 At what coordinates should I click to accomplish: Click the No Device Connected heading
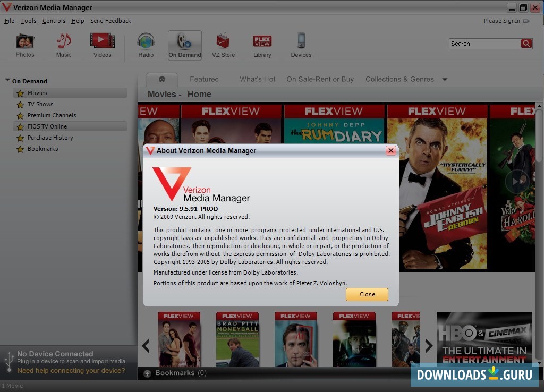[55, 354]
